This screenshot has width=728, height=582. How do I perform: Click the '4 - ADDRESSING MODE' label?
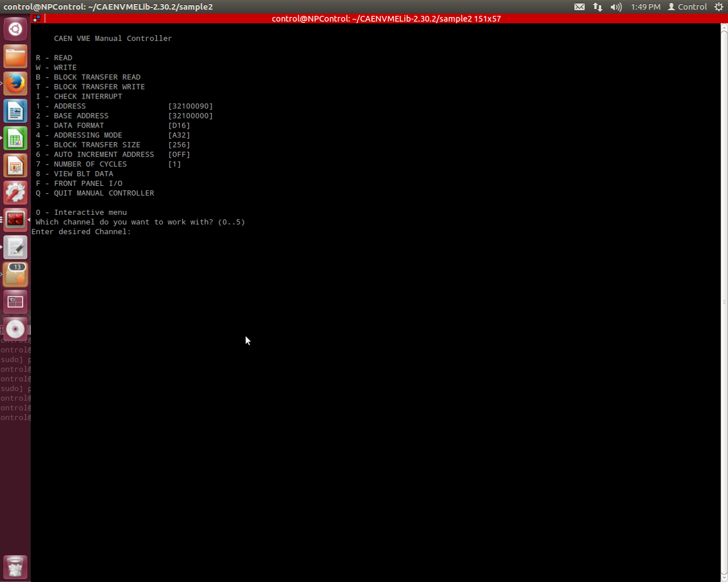[79, 135]
